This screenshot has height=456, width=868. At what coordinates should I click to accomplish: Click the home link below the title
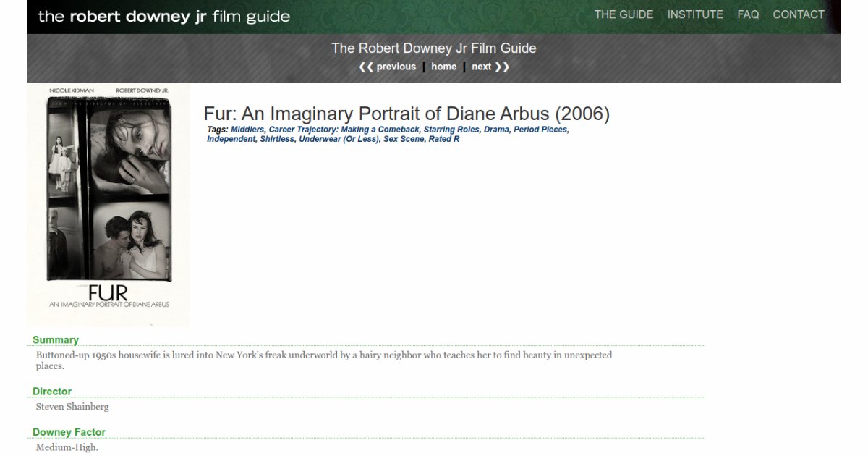[443, 67]
